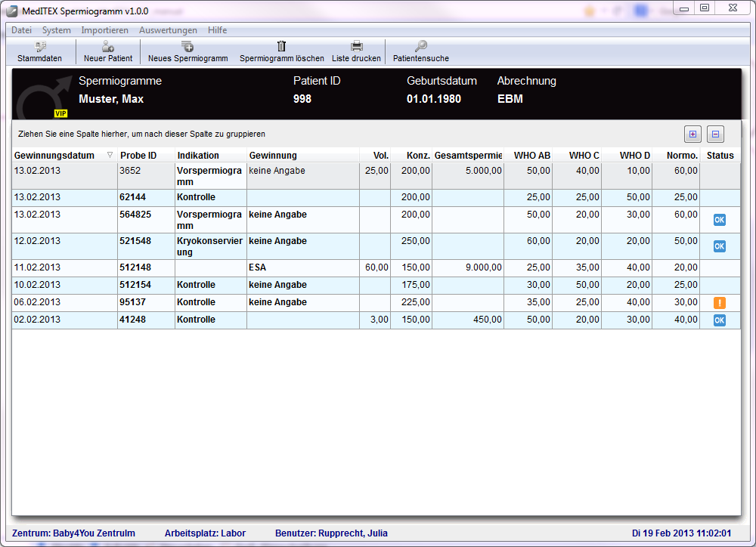Select Probe ID 521548 cell
This screenshot has height=547, width=756.
[x=146, y=246]
